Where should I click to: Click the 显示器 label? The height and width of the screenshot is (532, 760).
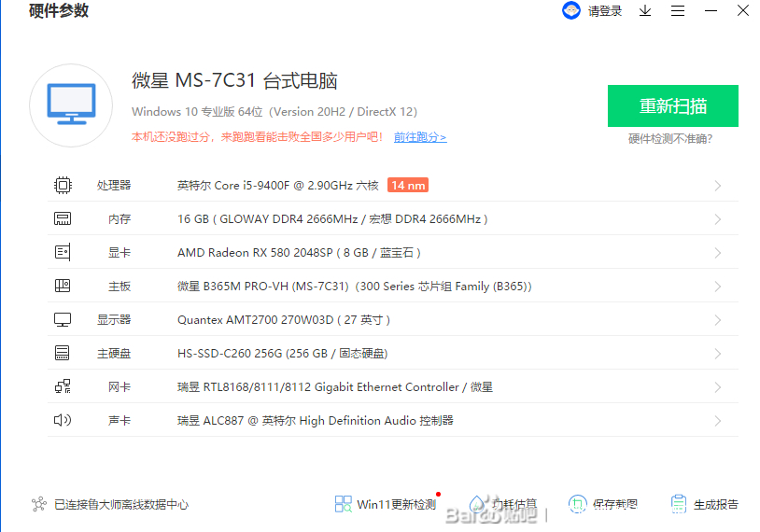(113, 320)
